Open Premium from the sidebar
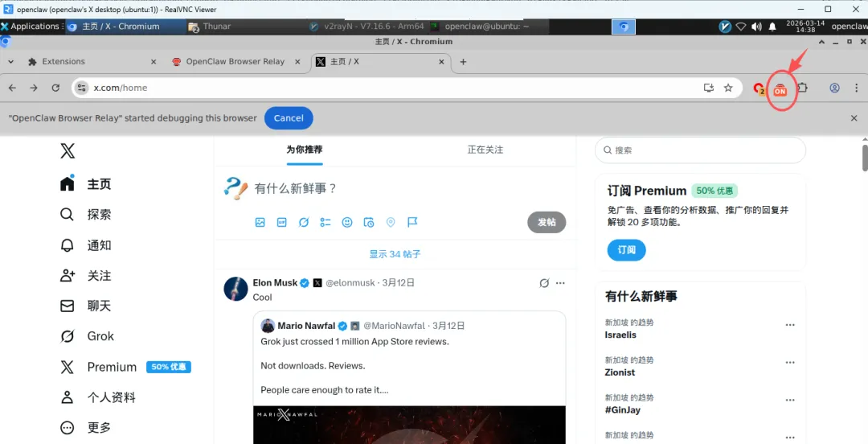 pyautogui.click(x=125, y=367)
